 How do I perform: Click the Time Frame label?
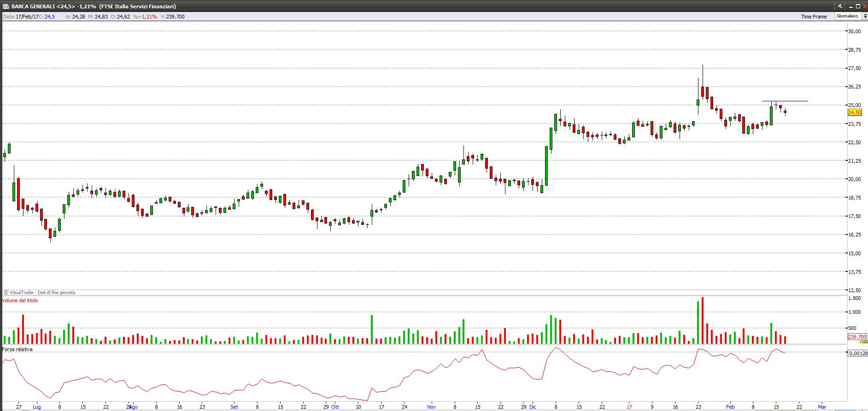pyautogui.click(x=814, y=17)
